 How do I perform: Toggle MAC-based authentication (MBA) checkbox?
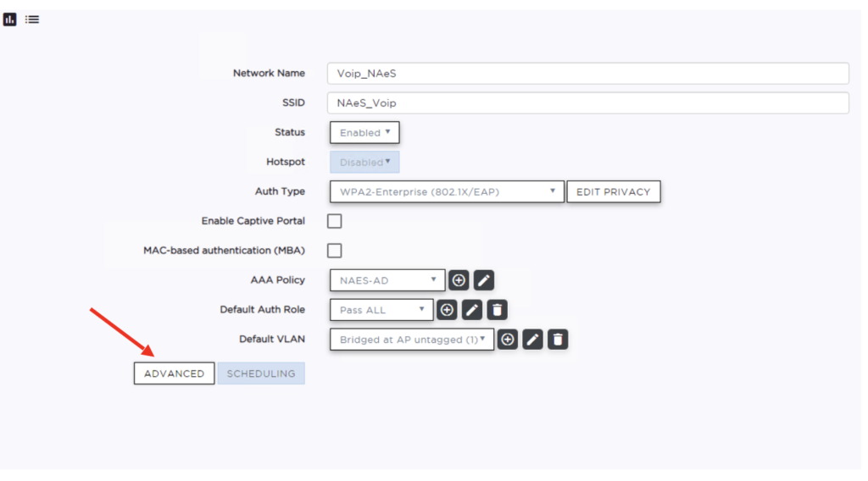pyautogui.click(x=334, y=251)
